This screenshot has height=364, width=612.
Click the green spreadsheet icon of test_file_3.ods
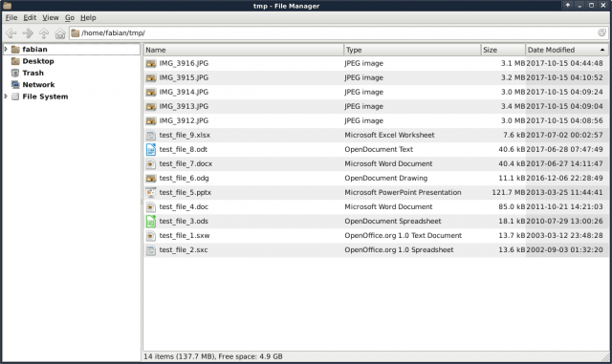point(151,222)
